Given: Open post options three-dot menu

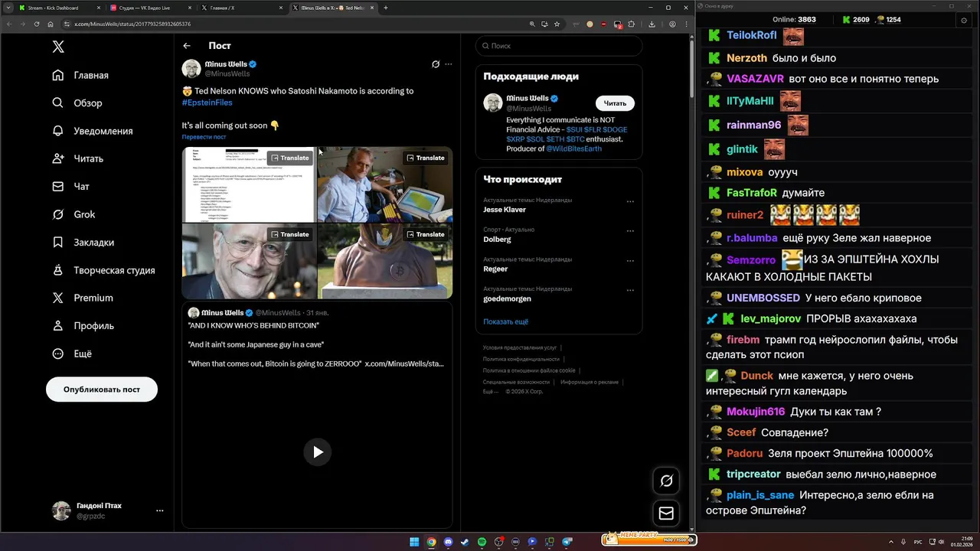Looking at the screenshot, I should point(449,64).
